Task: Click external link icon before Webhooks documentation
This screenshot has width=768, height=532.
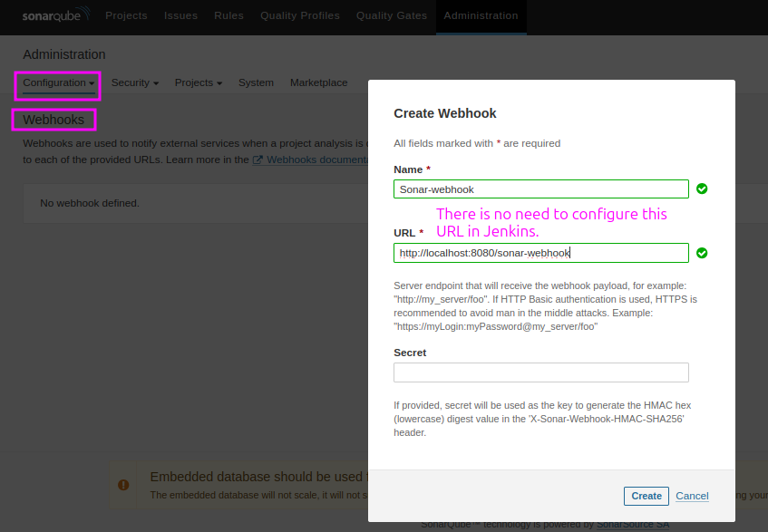Action: pos(258,160)
